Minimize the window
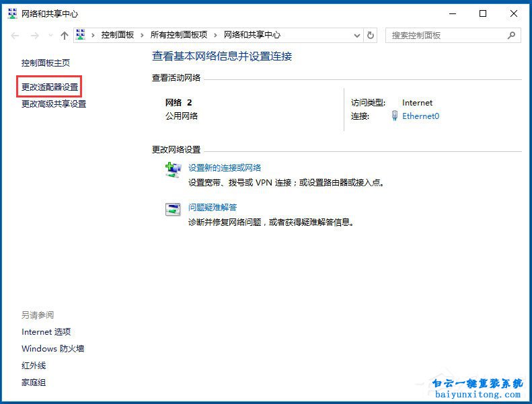This screenshot has height=404, width=532. (453, 13)
